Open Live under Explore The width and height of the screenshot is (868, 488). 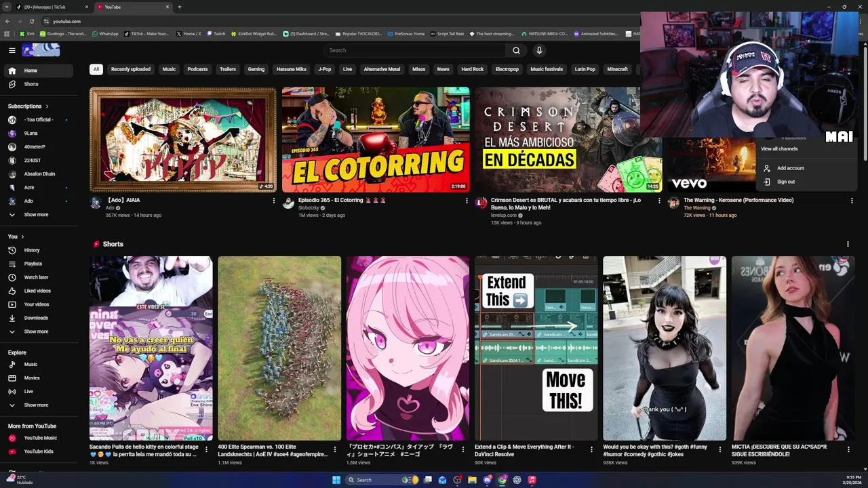point(38,391)
